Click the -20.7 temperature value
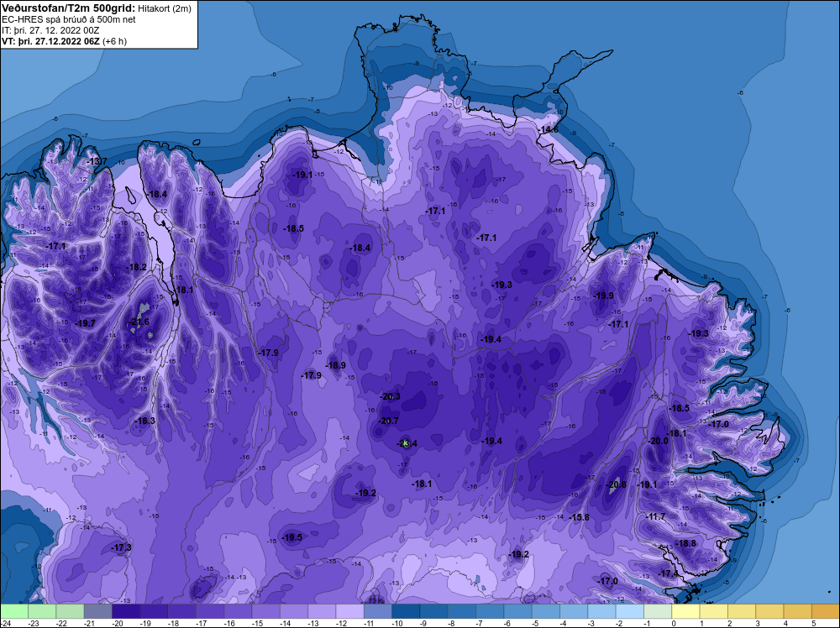 point(388,421)
